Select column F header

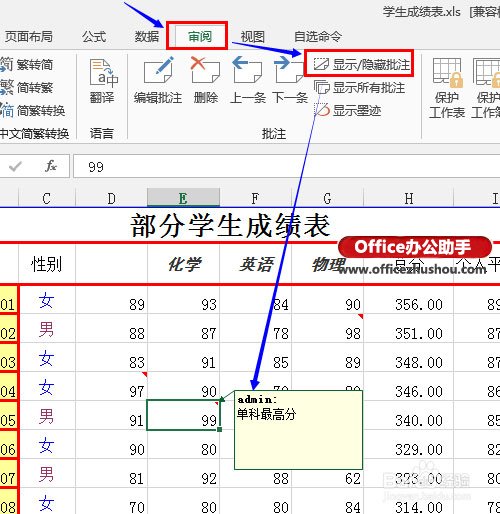[x=255, y=198]
